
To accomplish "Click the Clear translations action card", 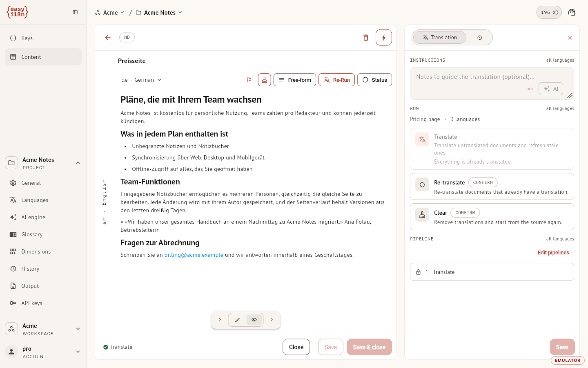I will point(492,217).
